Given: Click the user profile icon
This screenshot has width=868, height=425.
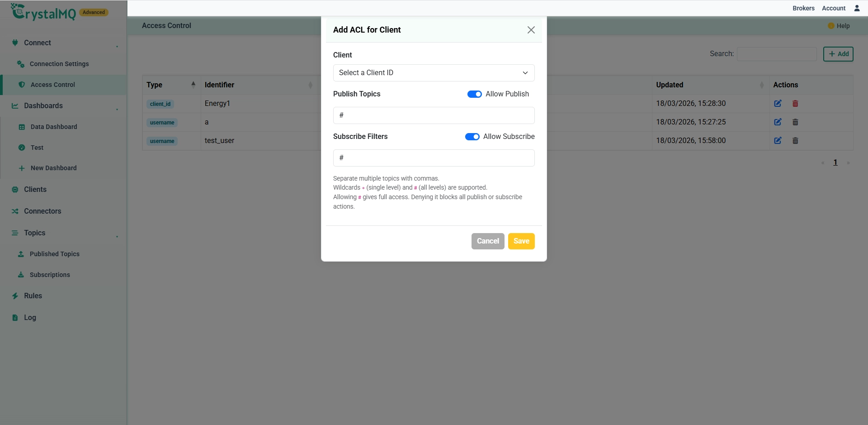Looking at the screenshot, I should click(x=857, y=8).
